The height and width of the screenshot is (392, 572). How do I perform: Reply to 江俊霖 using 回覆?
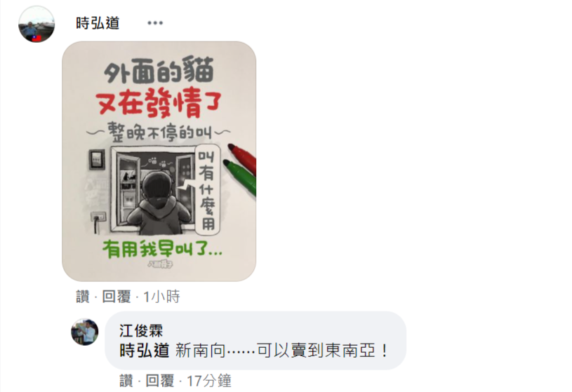(x=160, y=381)
